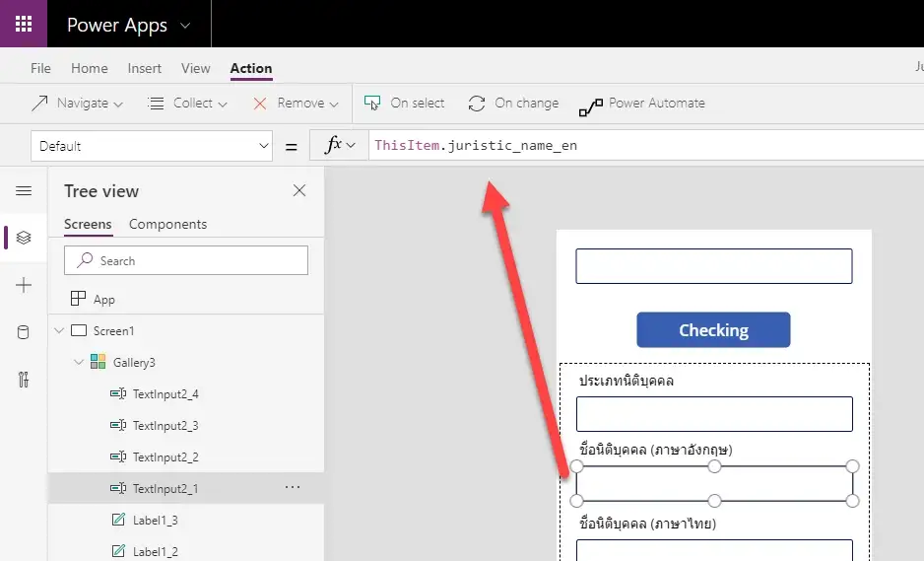This screenshot has width=924, height=561.
Task: Select TextInput2_1 in the tree
Action: [x=165, y=488]
